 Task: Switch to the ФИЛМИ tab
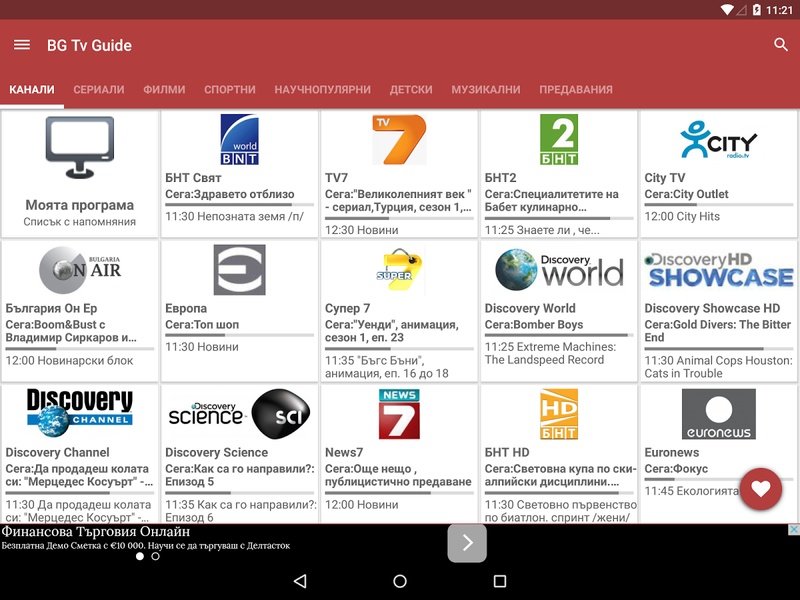(x=164, y=90)
